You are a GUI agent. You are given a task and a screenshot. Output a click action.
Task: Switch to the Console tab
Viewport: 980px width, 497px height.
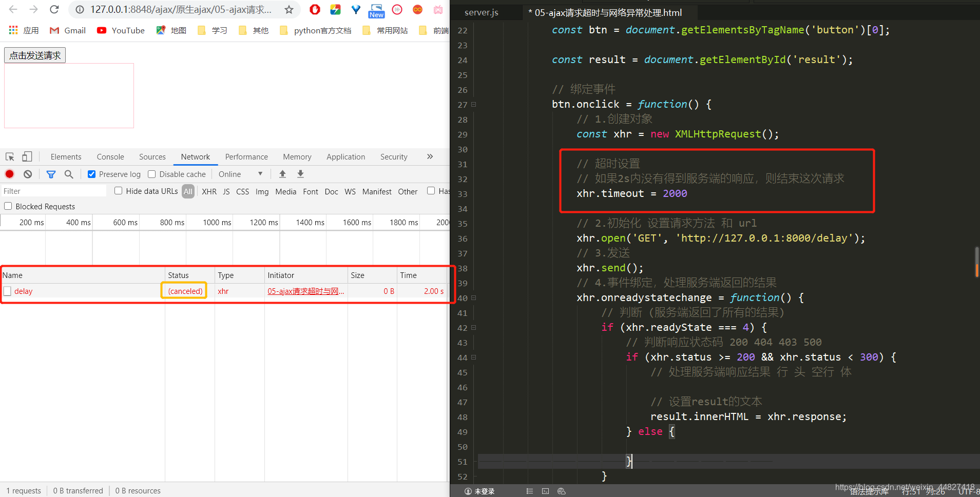[x=110, y=156]
